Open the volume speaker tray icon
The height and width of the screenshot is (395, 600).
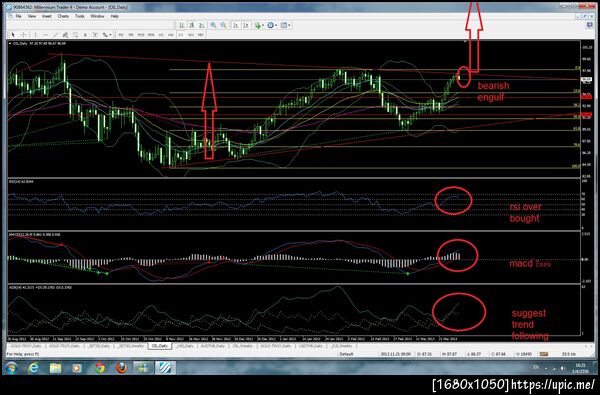click(562, 369)
